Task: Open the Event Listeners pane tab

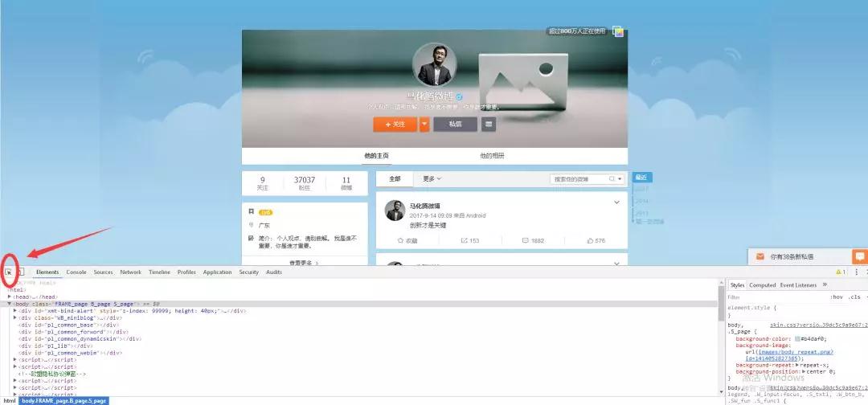Action: tap(798, 285)
